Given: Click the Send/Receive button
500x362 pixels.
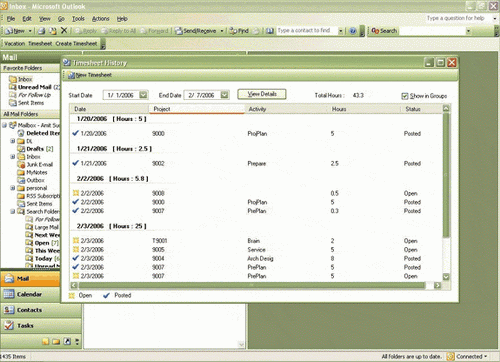Looking at the screenshot, I should coord(196,31).
